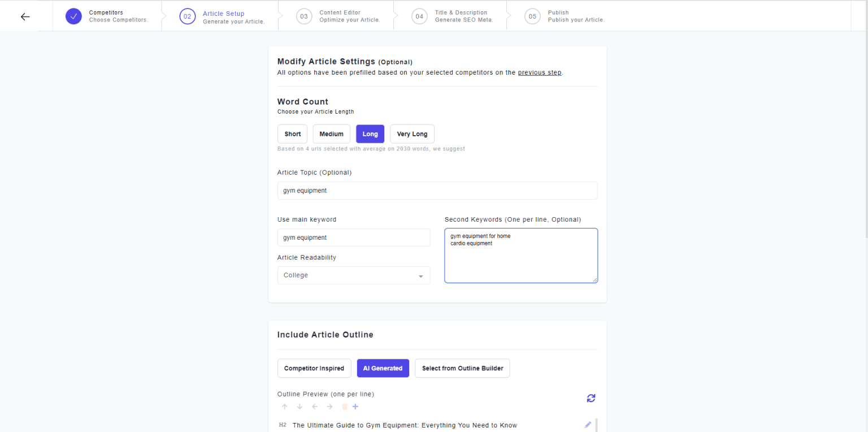Click Competitor Inspired outline button
868x432 pixels.
[x=314, y=368]
